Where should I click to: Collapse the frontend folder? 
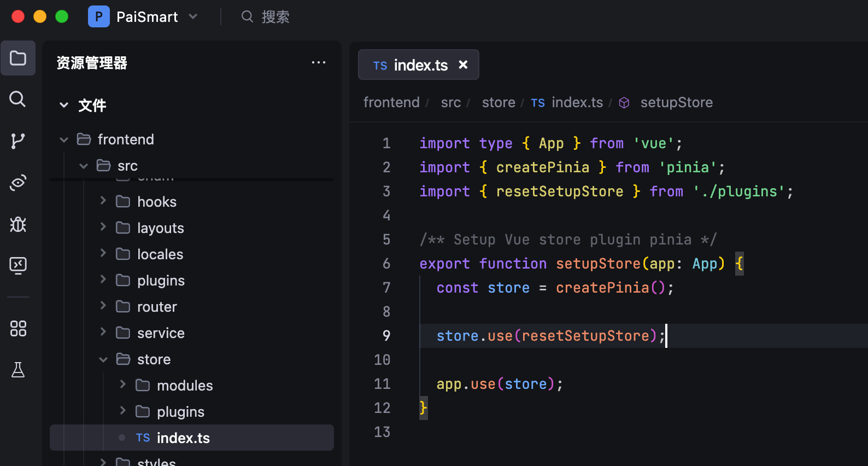coord(64,140)
